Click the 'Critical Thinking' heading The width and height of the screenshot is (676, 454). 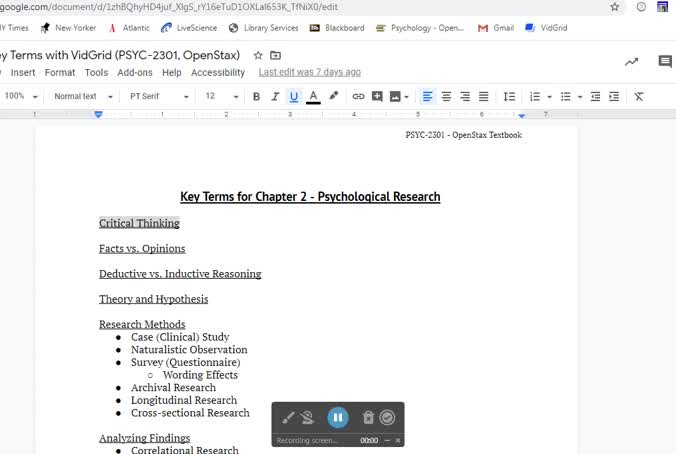coord(139,223)
